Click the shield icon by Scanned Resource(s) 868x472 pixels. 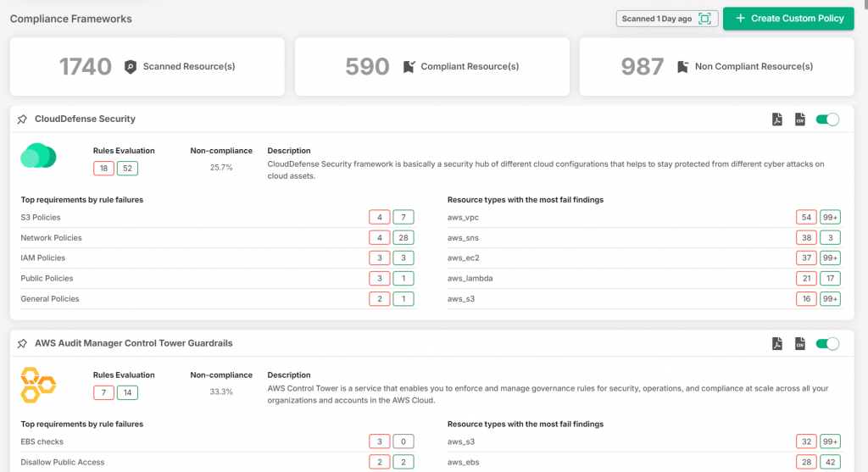(131, 67)
